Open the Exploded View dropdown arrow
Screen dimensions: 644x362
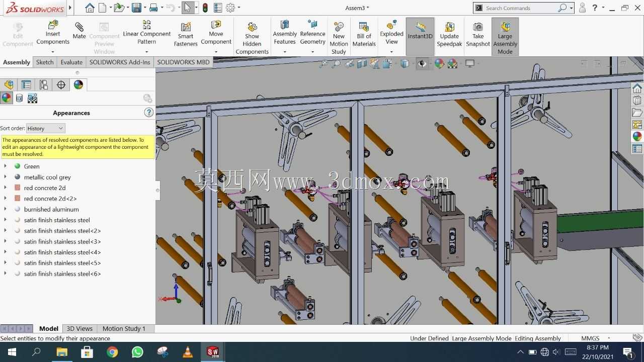point(391,51)
